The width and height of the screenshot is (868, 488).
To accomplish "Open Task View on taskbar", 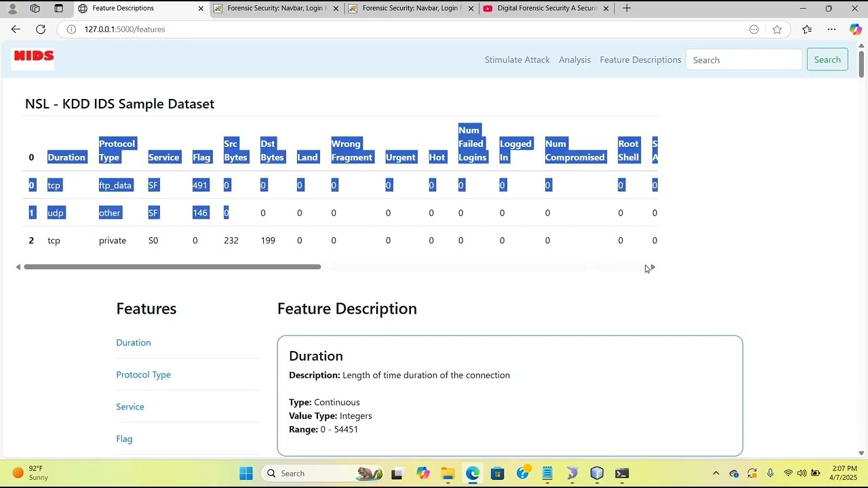I will 397,473.
